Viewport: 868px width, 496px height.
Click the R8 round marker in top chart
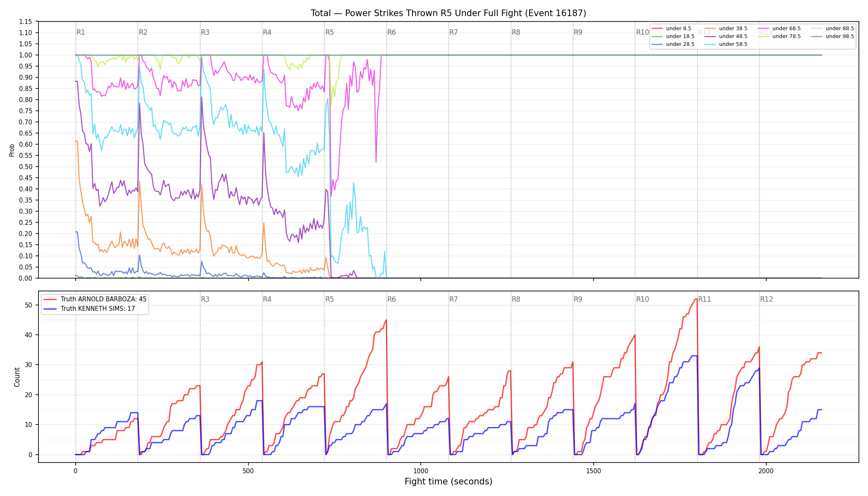[x=516, y=32]
